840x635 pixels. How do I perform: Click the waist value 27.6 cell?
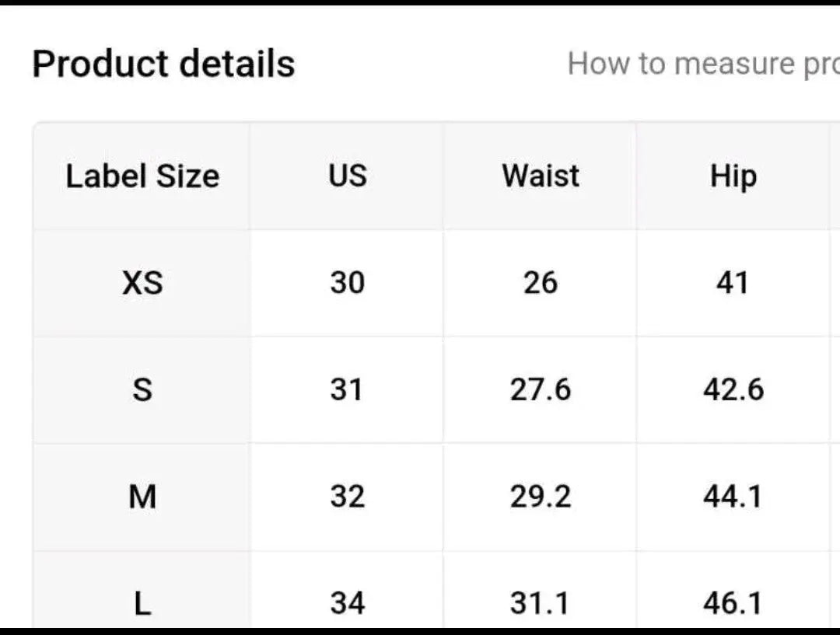click(541, 389)
